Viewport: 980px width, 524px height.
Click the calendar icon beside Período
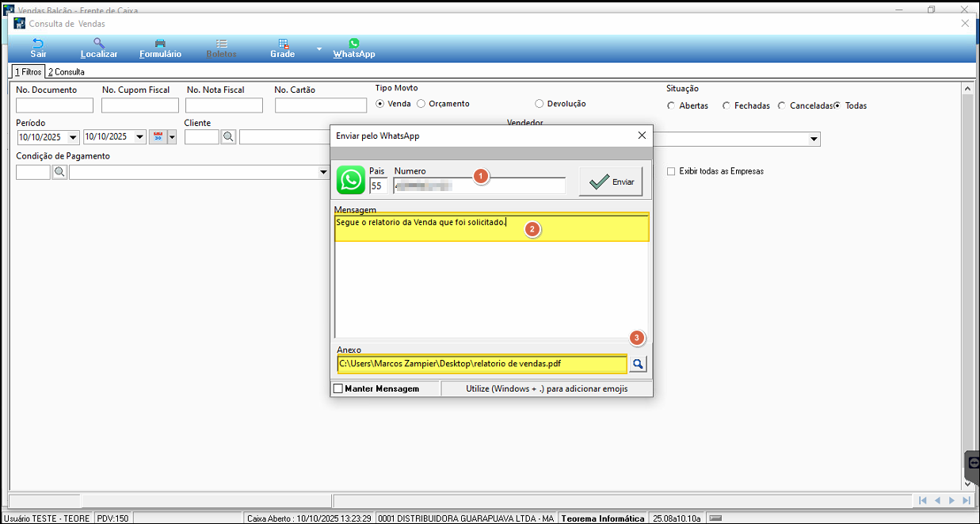click(x=158, y=137)
